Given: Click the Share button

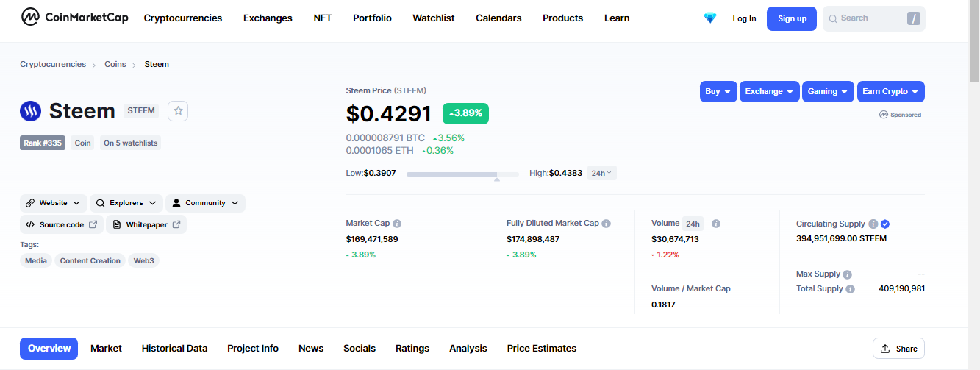Looking at the screenshot, I should 898,349.
